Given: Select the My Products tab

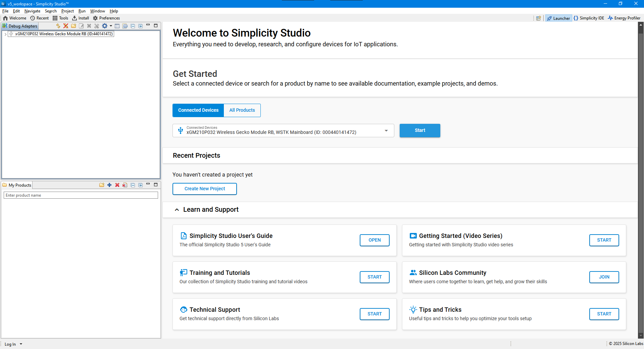Looking at the screenshot, I should point(17,185).
